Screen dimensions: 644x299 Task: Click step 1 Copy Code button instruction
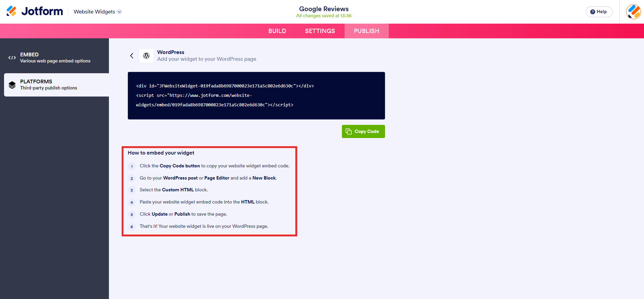pos(214,166)
